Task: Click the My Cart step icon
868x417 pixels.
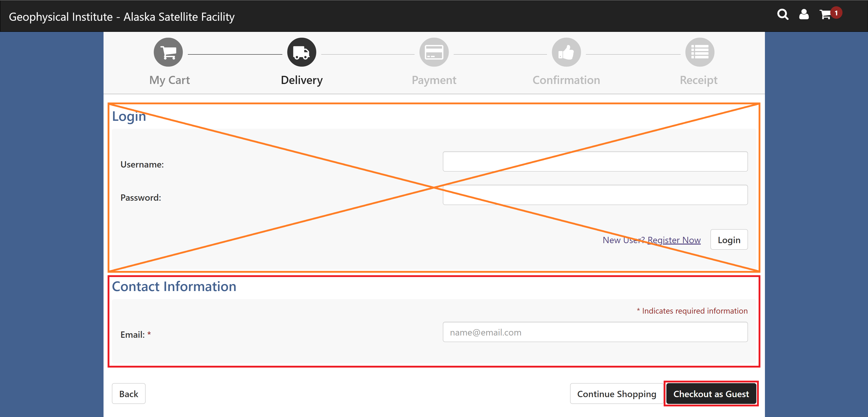Action: [168, 53]
